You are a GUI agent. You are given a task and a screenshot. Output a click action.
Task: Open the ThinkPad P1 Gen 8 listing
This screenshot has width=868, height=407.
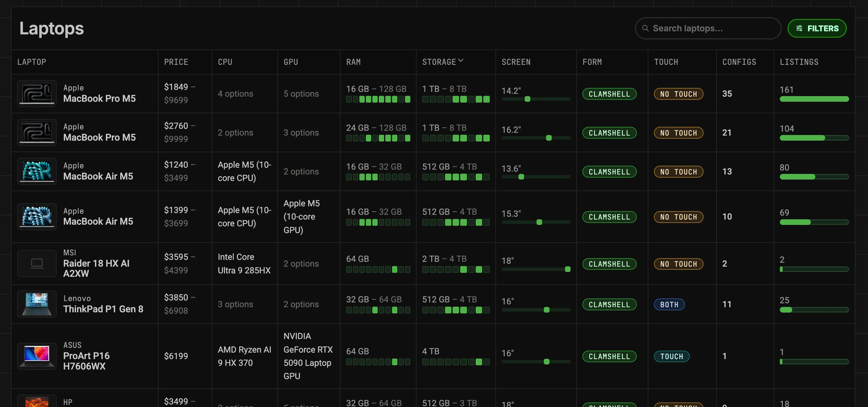click(x=103, y=309)
